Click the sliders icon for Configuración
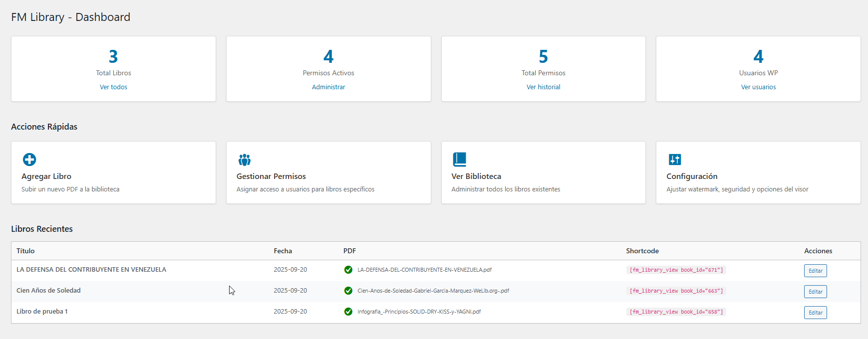The width and height of the screenshot is (868, 339). tap(675, 160)
